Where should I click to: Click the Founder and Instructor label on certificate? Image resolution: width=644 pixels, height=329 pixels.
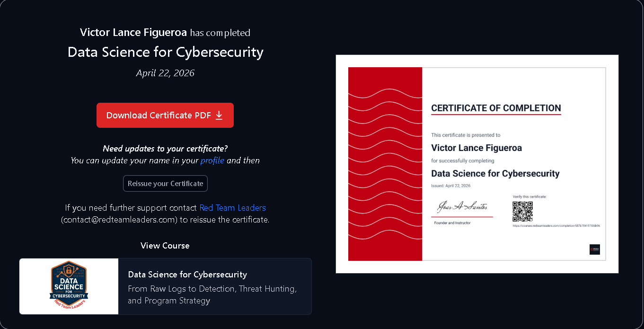point(452,223)
